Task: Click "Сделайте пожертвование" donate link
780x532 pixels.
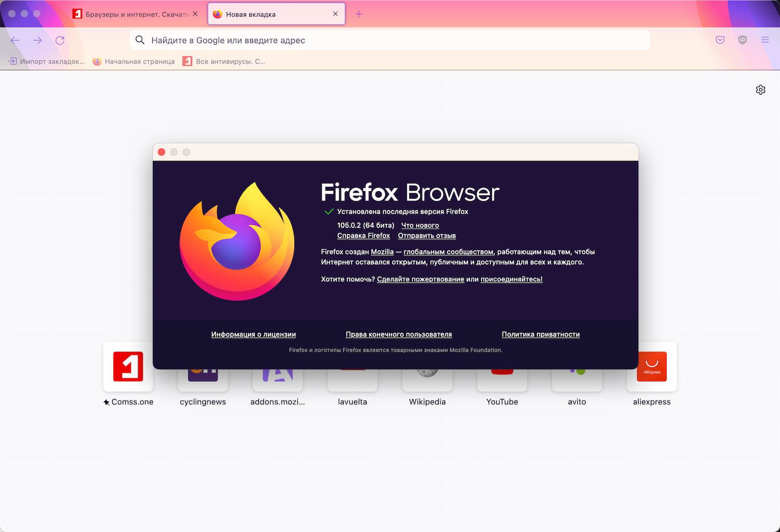Action: point(421,280)
